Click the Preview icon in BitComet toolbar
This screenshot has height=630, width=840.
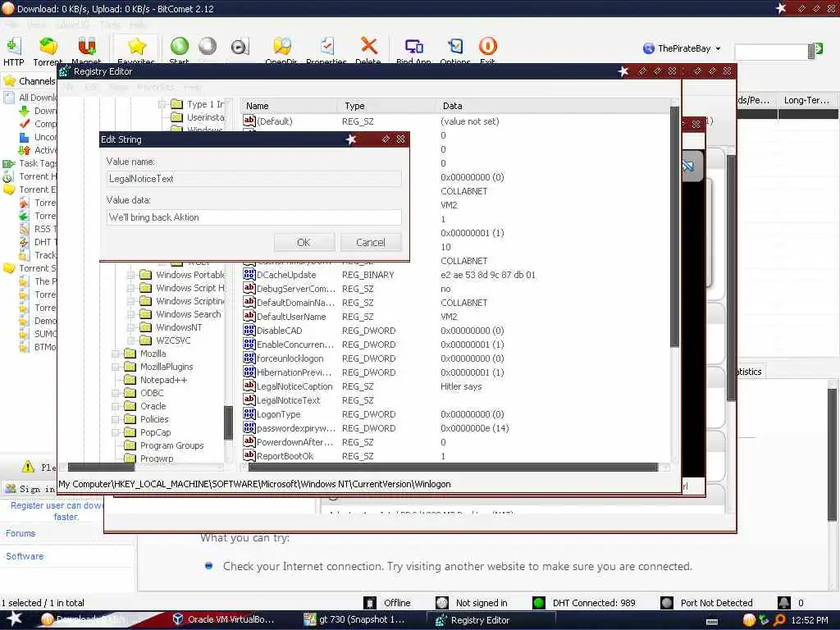coord(240,47)
